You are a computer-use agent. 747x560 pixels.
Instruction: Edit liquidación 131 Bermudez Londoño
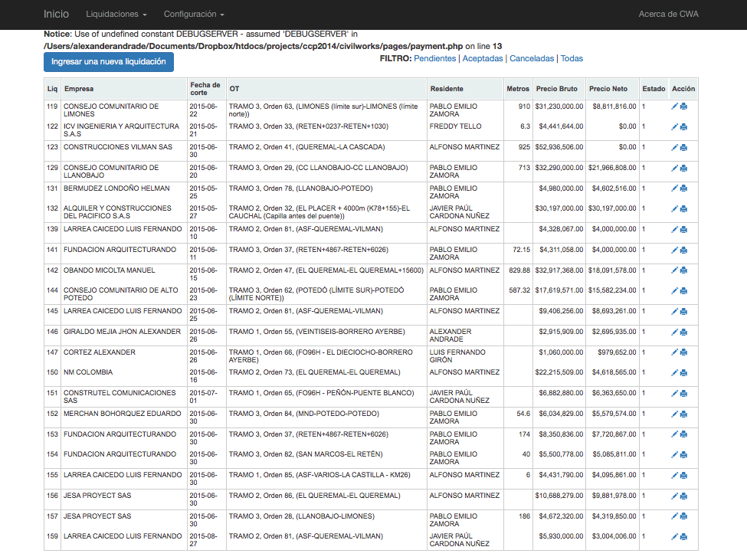coord(674,188)
